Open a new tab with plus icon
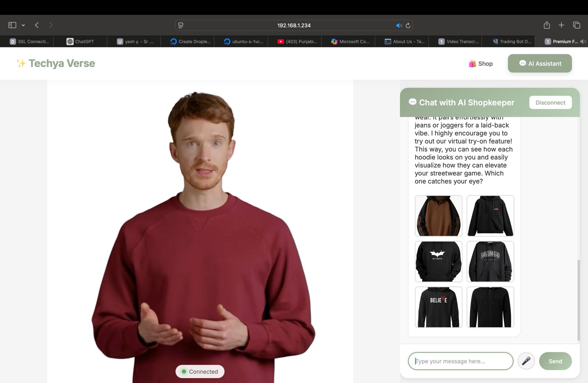 tap(561, 25)
